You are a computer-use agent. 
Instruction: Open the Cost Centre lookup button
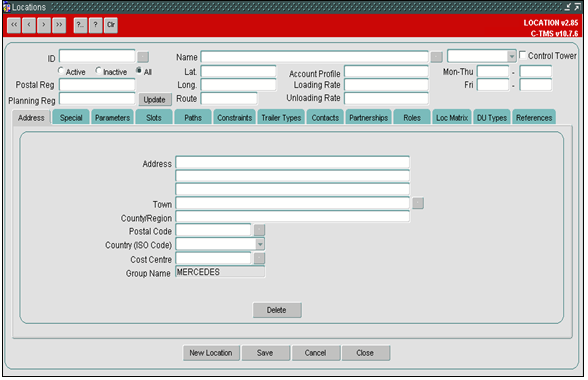[x=259, y=258]
